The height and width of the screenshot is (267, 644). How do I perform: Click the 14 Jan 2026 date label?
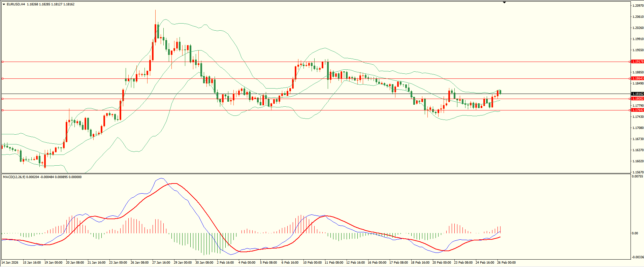point(10,263)
